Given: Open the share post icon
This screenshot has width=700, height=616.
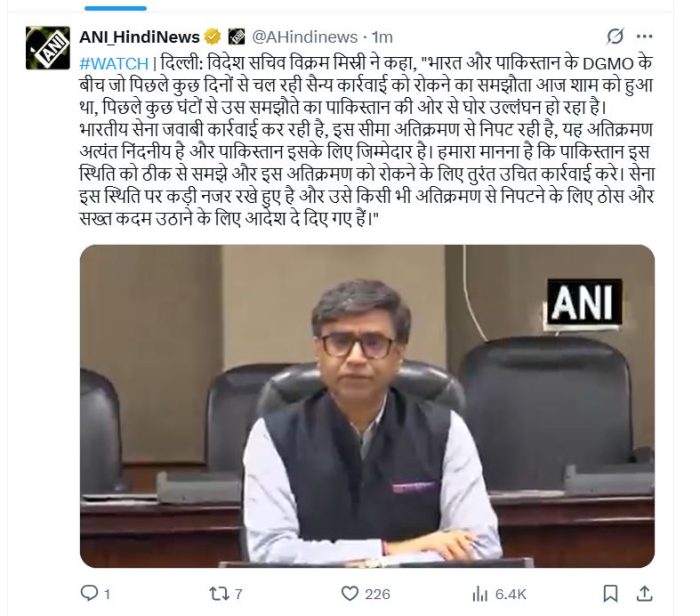Looking at the screenshot, I should point(644,594).
